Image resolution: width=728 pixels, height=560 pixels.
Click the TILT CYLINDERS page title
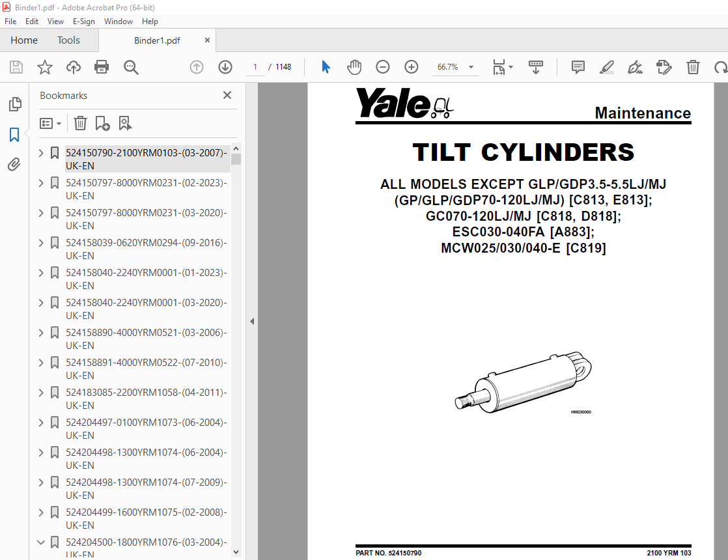pos(524,152)
